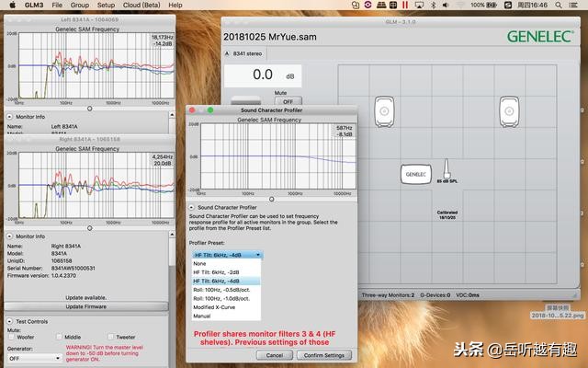Image resolution: width=588 pixels, height=368 pixels.
Task: Open the GLM3 application menu
Action: [x=34, y=5]
